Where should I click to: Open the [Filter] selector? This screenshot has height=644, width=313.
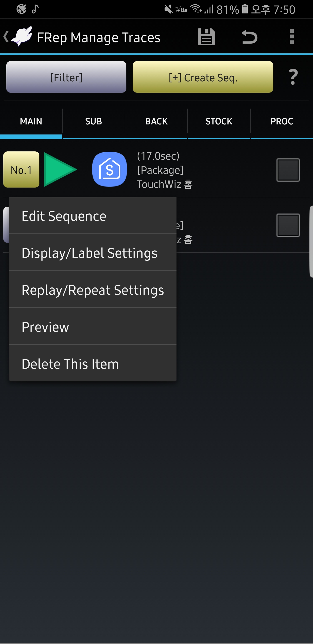point(66,77)
